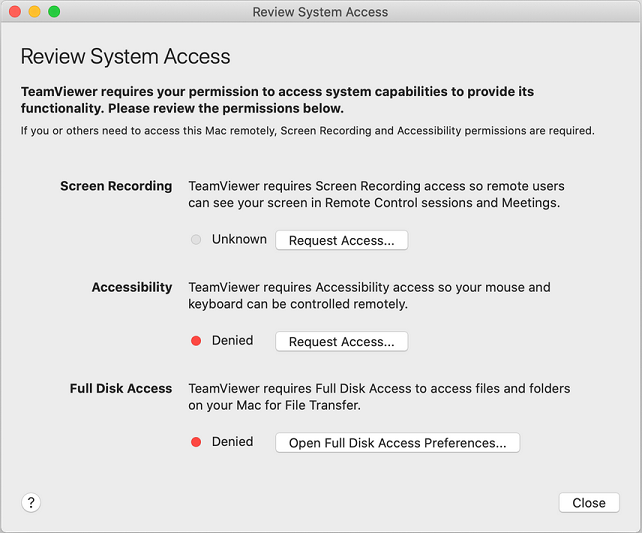Select the Screen Recording label
The image size is (642, 533).
pos(116,186)
